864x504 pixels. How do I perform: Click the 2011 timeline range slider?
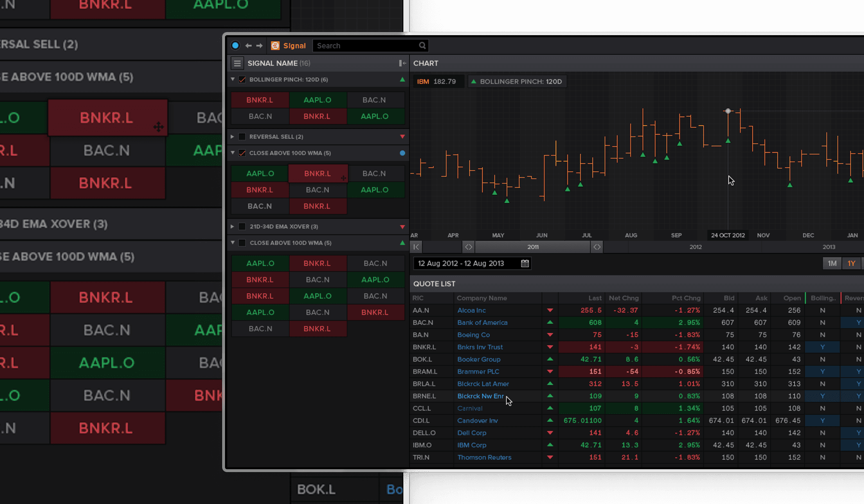click(x=533, y=247)
